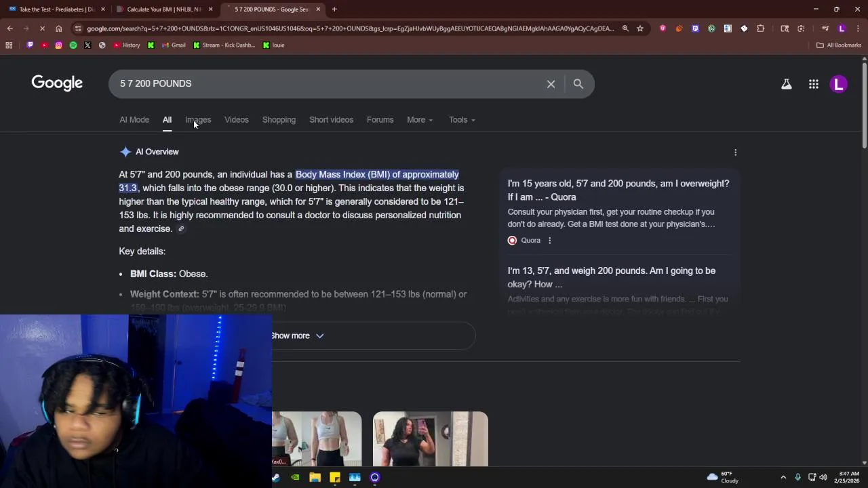This screenshot has height=488, width=868.
Task: Switch to Short videos tab
Action: pos(331,120)
